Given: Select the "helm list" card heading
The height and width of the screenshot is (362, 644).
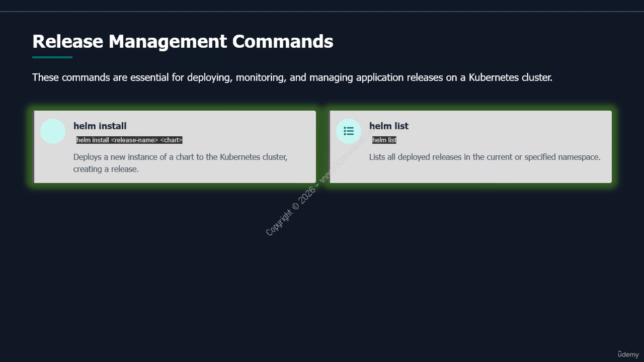Looking at the screenshot, I should tap(388, 126).
